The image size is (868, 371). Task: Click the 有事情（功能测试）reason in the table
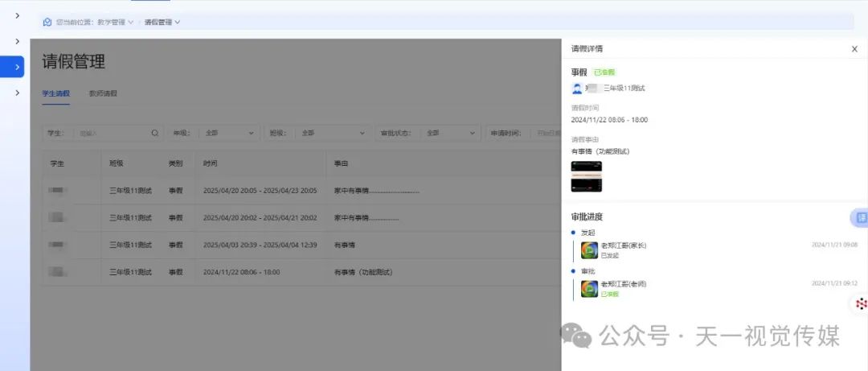(364, 272)
